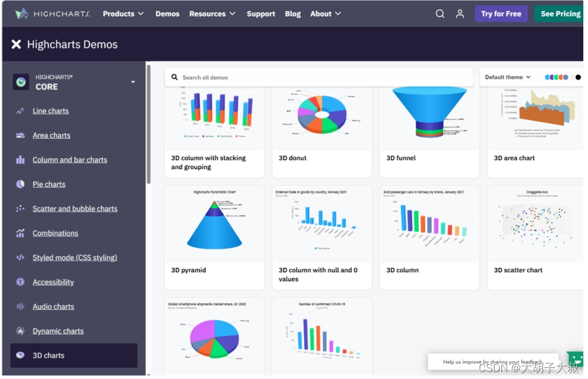This screenshot has width=588, height=379.
Task: Click the Pie charts sidebar icon
Action: tap(20, 184)
